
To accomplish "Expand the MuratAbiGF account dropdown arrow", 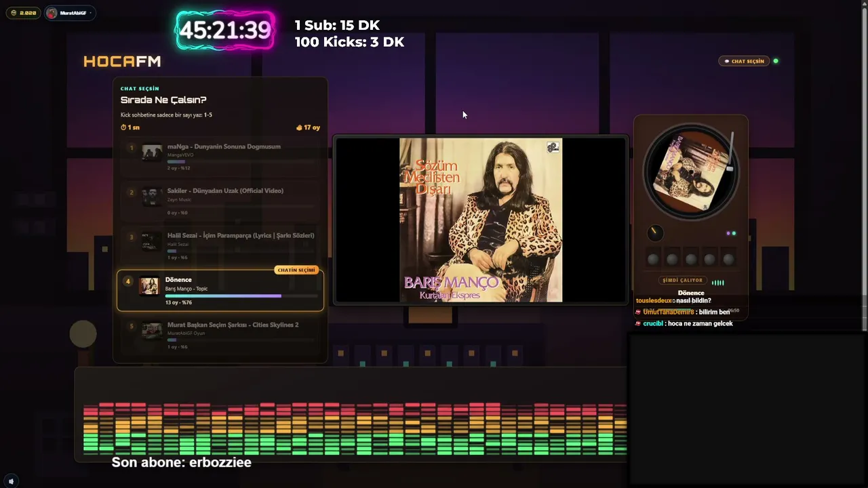I will point(90,13).
